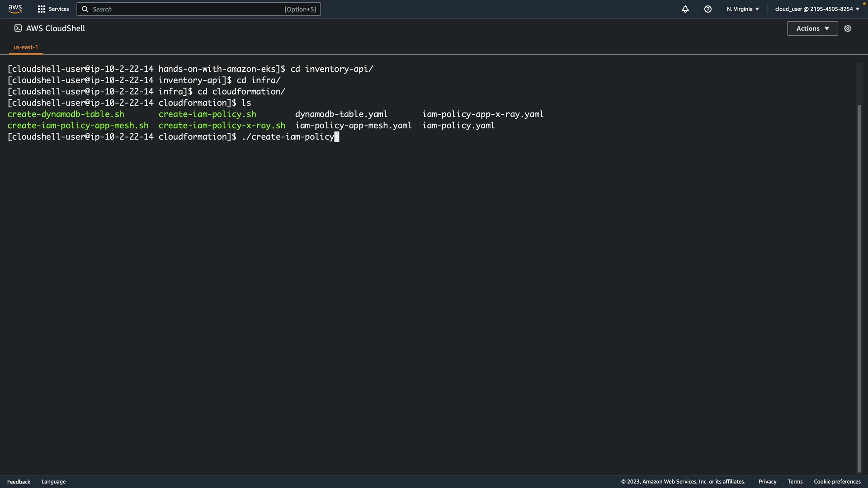Expand the cloud_user account menu
This screenshot has width=868, height=488.
click(x=817, y=9)
